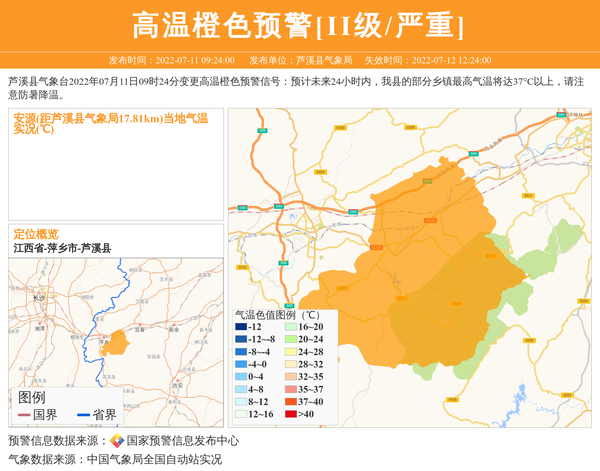This screenshot has height=471, width=600.
Task: Select the 35~37 pink legend swatch
Action: pos(289,389)
